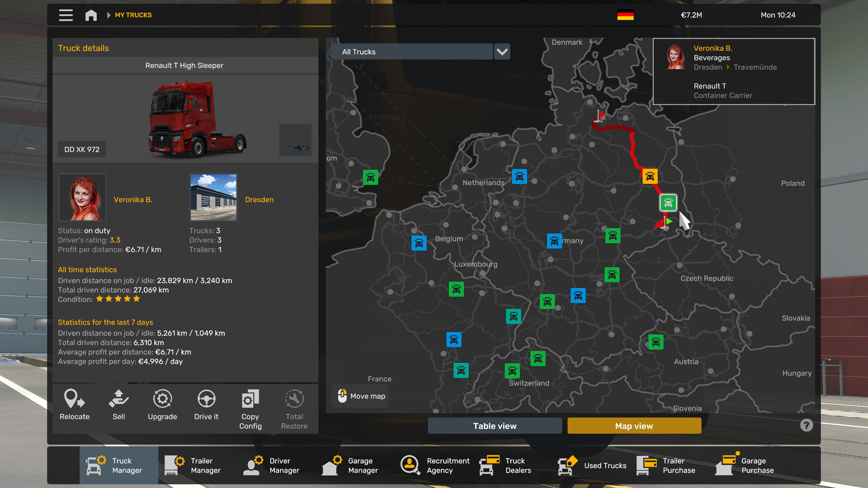Open the help question mark button
The image size is (868, 488).
[806, 425]
